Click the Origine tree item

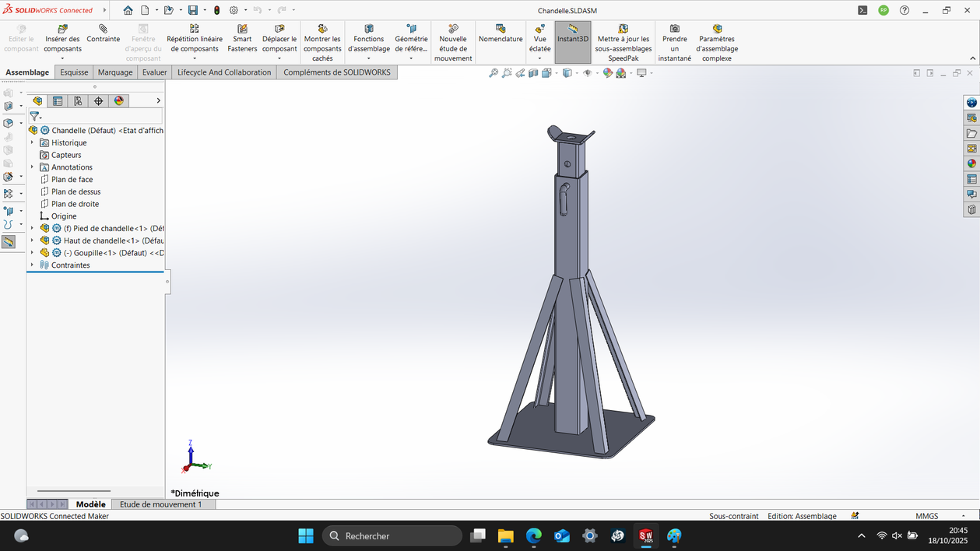pos(64,216)
